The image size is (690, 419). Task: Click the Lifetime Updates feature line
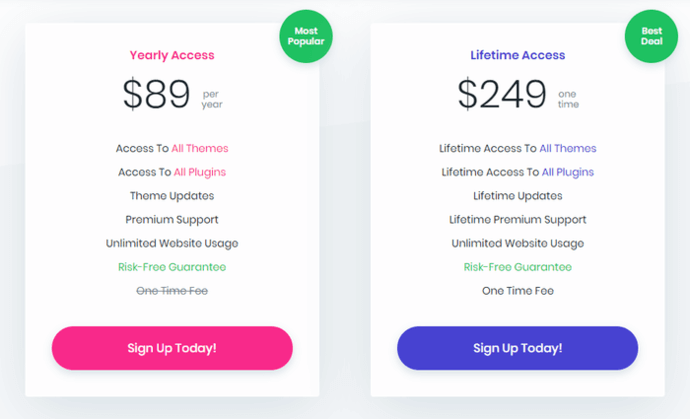click(x=517, y=196)
